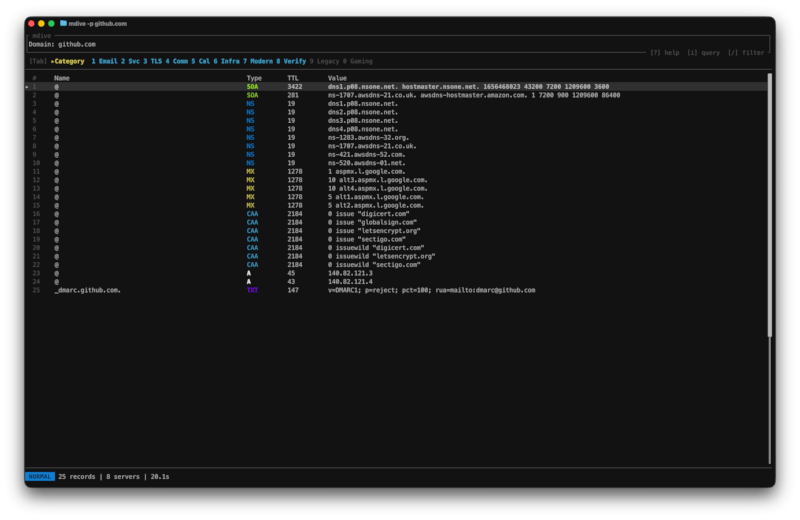Minimize the window with the yellow button

click(x=41, y=23)
